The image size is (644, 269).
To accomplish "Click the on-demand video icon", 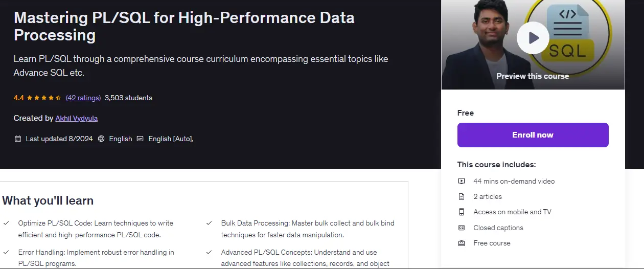I will tap(462, 181).
